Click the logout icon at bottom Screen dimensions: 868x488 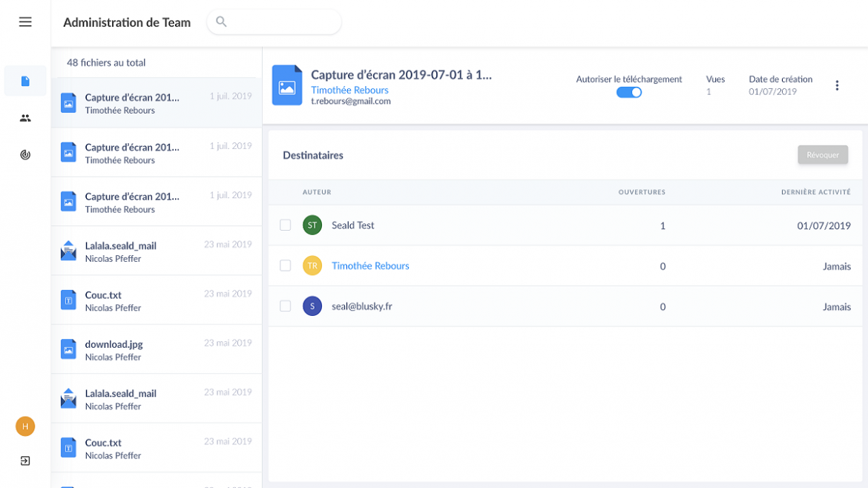(x=24, y=461)
